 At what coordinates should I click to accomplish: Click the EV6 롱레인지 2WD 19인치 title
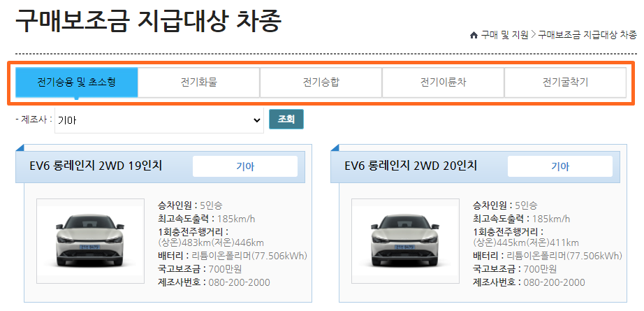tap(96, 166)
